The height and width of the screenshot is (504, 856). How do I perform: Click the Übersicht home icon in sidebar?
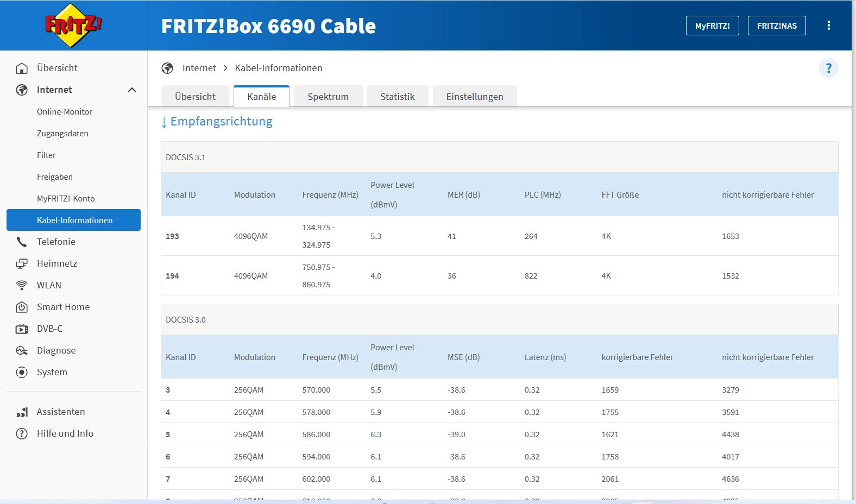[x=22, y=68]
